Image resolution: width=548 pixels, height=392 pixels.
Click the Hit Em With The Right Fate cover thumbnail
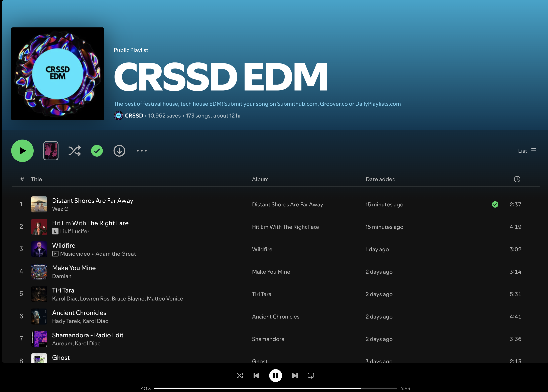point(39,227)
